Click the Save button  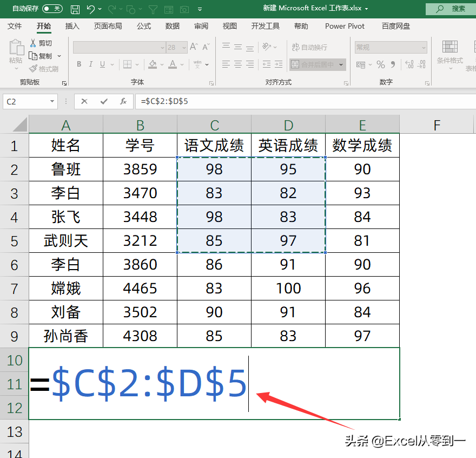[x=75, y=9]
